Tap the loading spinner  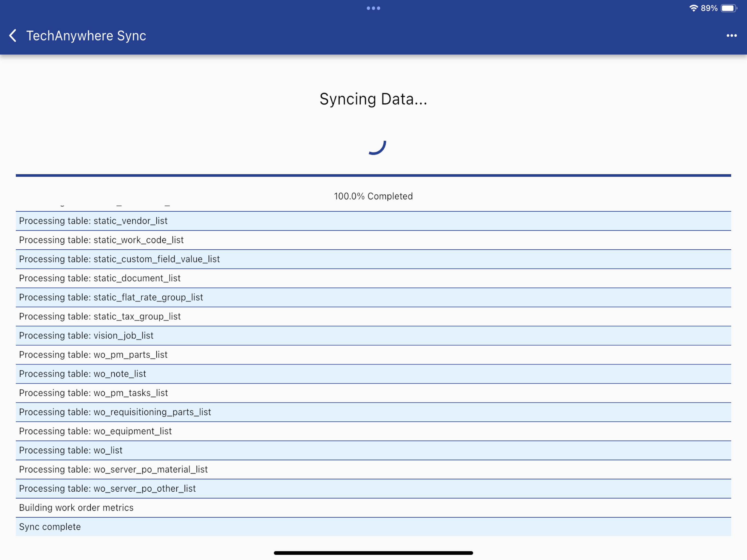coord(377,147)
